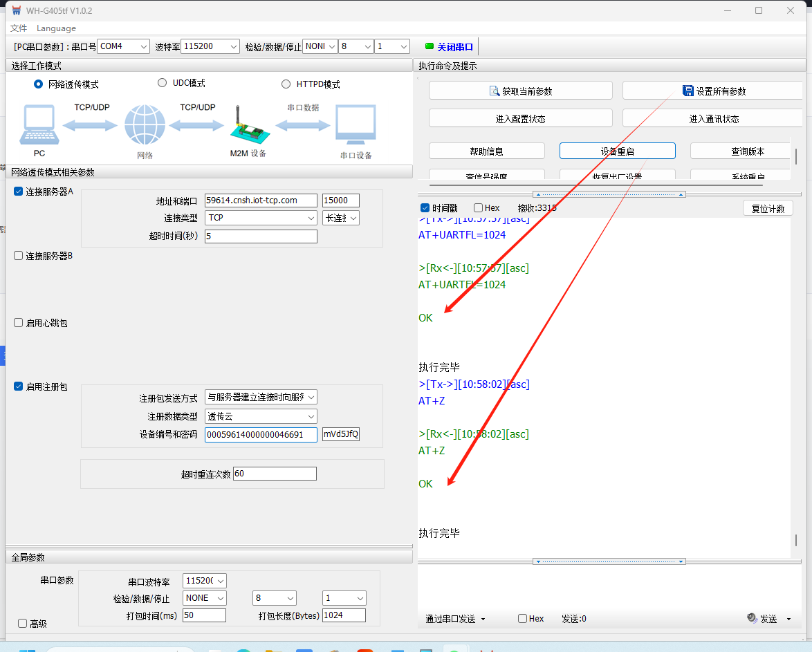Click the PC laptop diagram icon

click(39, 125)
